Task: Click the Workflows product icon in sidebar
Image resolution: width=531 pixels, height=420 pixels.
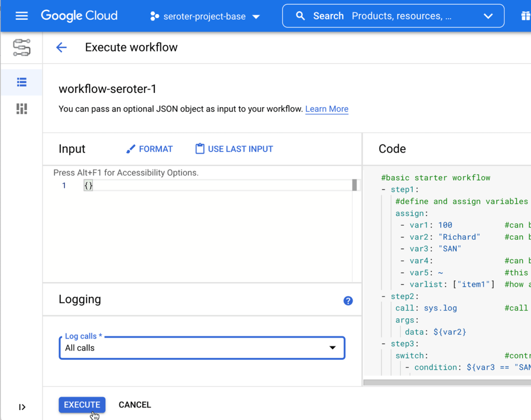Action: (21, 48)
